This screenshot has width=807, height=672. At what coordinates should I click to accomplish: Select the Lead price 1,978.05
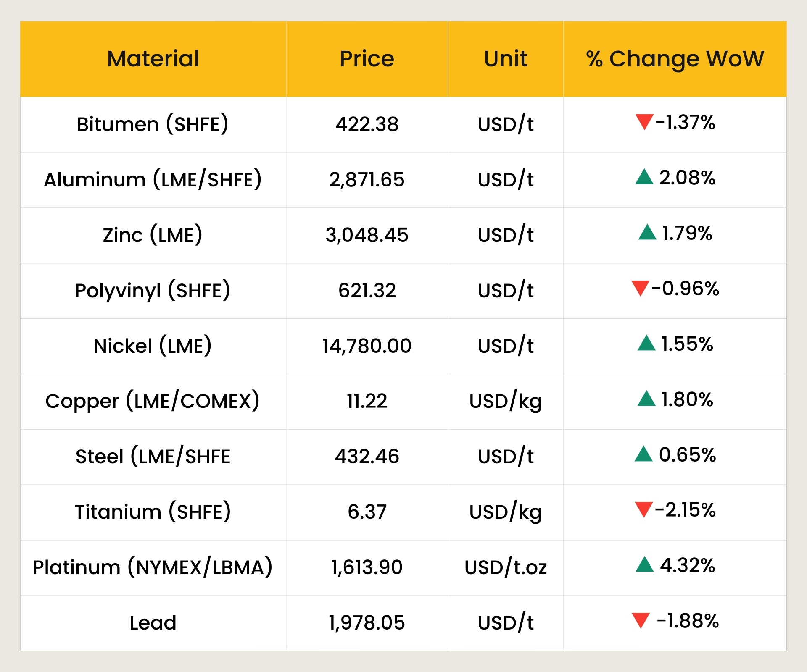(x=367, y=623)
